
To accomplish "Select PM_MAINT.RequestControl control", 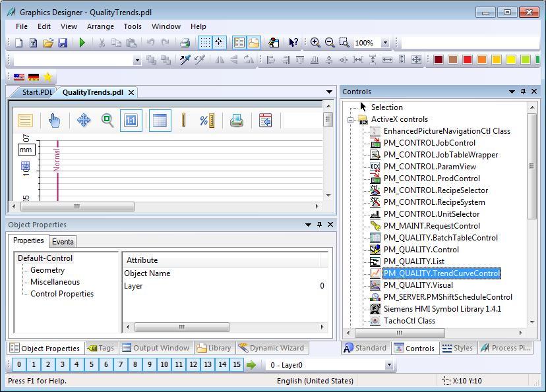I will point(432,226).
